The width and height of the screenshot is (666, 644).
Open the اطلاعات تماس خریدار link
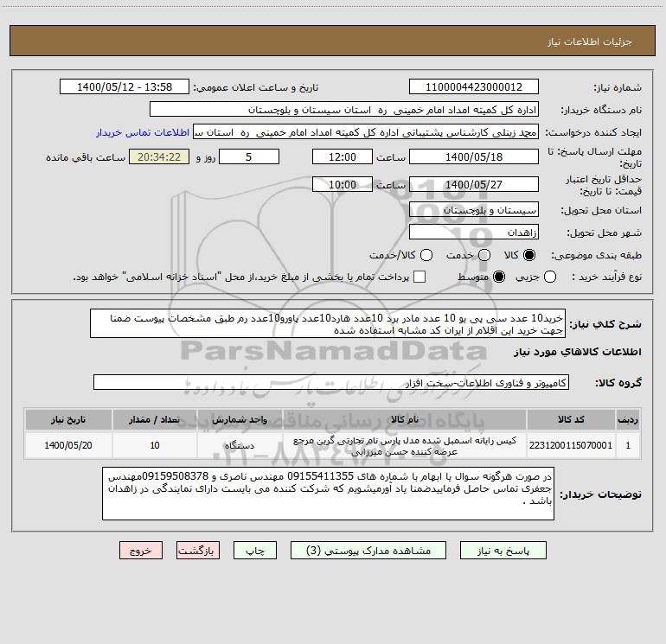coord(143,132)
